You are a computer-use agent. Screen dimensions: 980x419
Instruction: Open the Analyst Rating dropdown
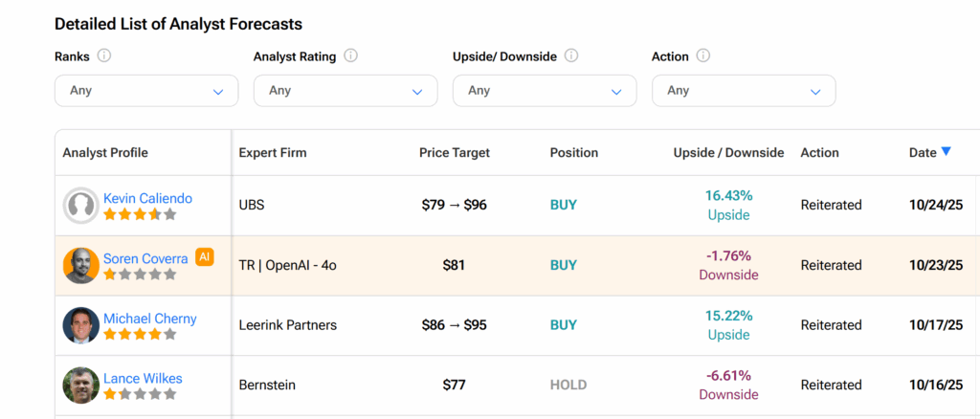click(x=345, y=91)
